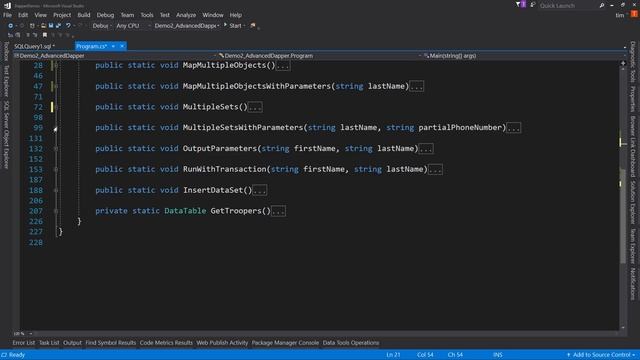The image size is (640, 360).
Task: Click the DataTable type name
Action: [185, 211]
